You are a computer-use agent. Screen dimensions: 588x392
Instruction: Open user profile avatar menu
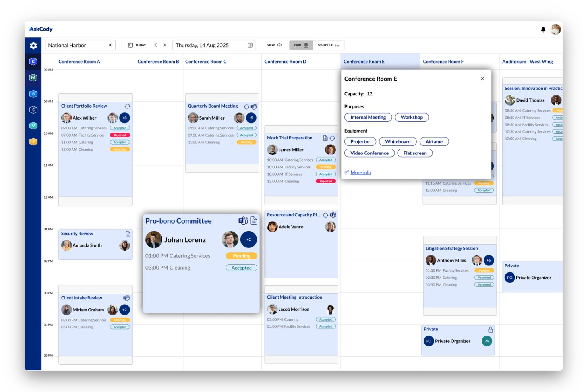point(556,29)
